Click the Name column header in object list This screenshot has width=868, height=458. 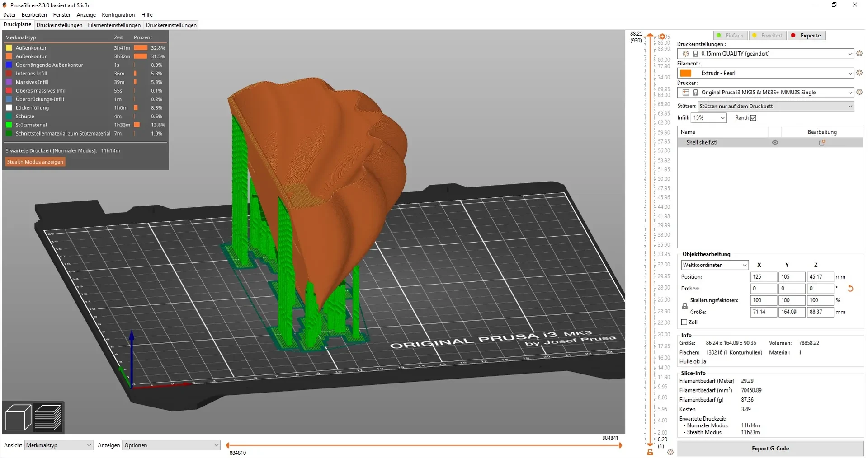(x=722, y=132)
